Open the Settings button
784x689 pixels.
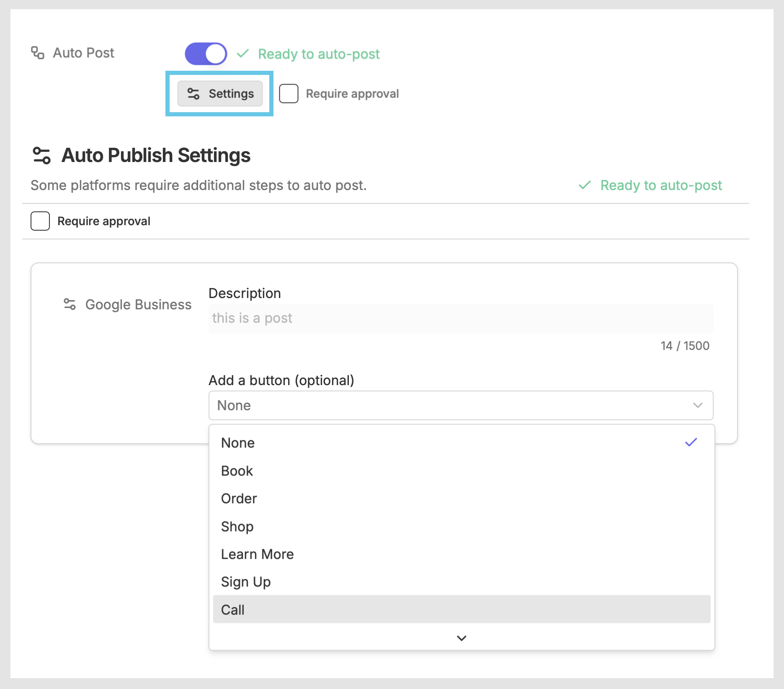click(x=220, y=93)
